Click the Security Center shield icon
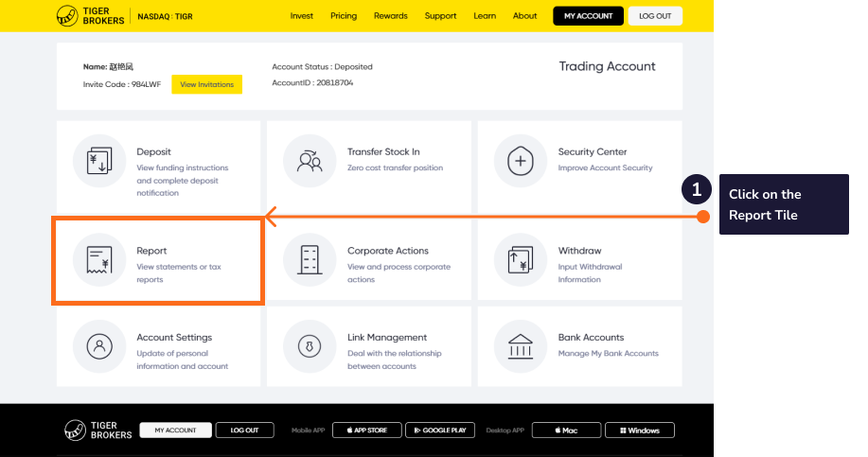The image size is (868, 457). tap(521, 161)
